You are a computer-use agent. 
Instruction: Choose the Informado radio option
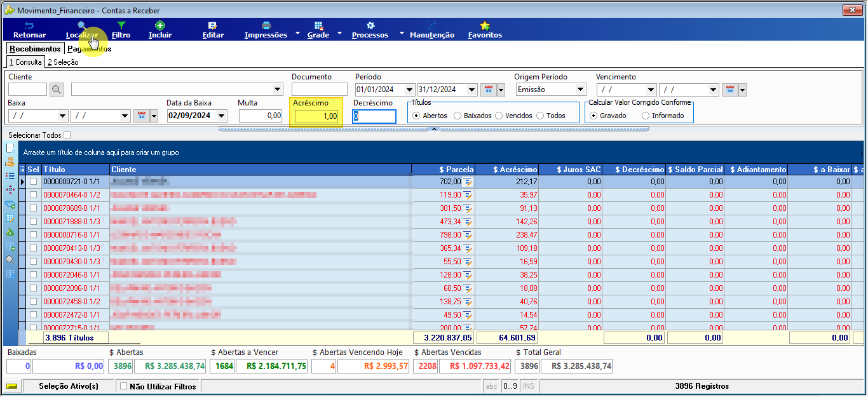tap(646, 116)
